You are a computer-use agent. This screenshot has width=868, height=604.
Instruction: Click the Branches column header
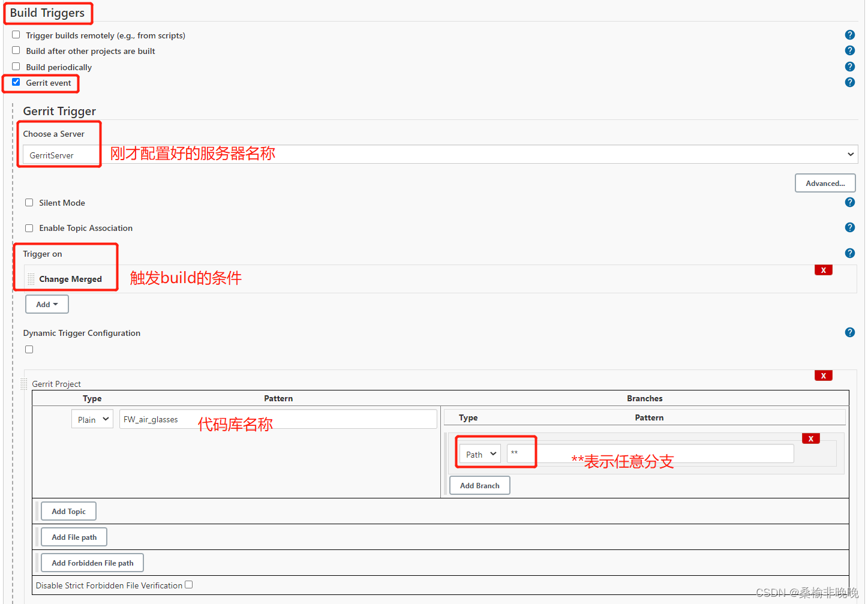pyautogui.click(x=645, y=398)
